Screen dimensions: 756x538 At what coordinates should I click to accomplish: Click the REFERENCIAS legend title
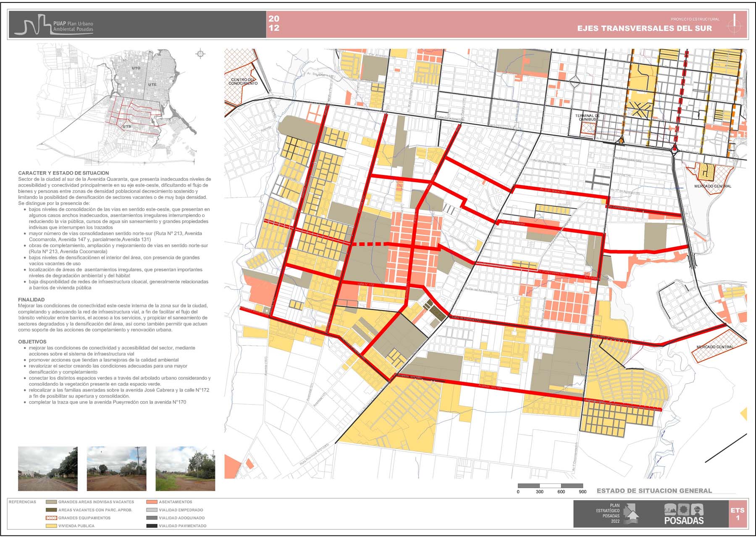click(x=22, y=502)
